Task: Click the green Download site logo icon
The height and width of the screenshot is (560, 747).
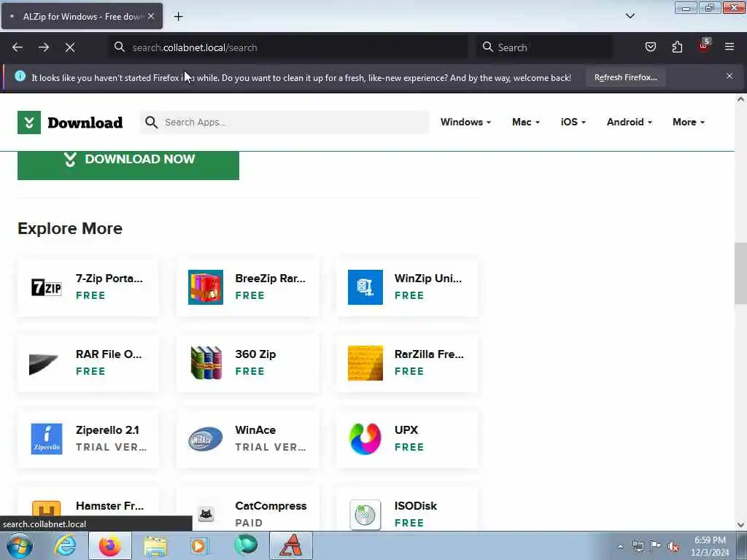Action: (x=29, y=122)
